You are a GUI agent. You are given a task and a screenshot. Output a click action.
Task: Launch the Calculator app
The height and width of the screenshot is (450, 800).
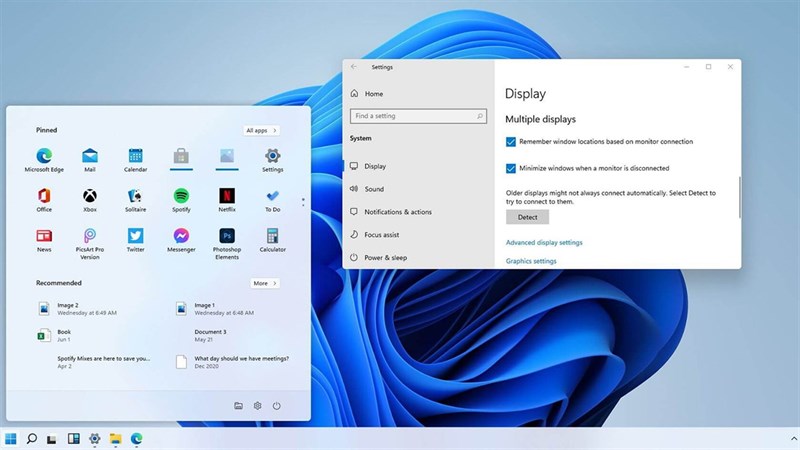pos(273,236)
